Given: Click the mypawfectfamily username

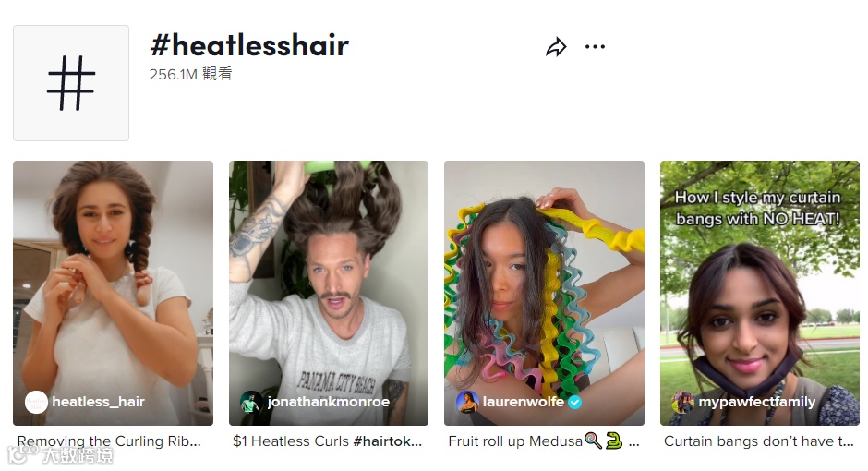Looking at the screenshot, I should pyautogui.click(x=757, y=403).
